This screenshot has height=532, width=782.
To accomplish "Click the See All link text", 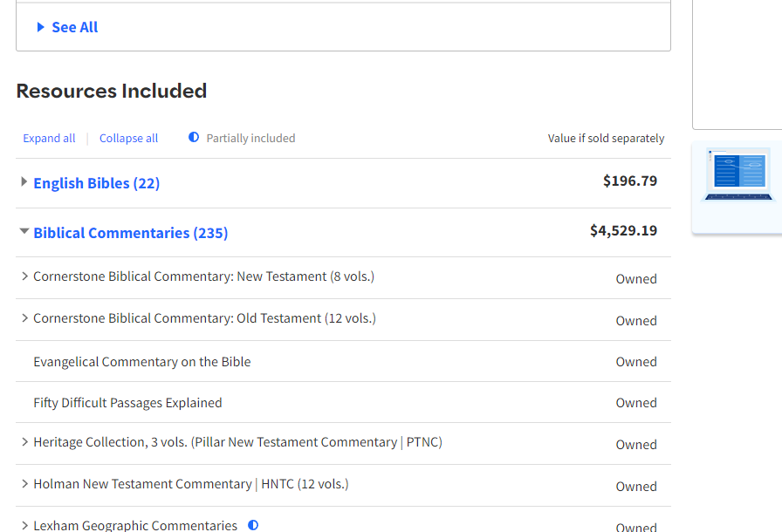I will 74,27.
